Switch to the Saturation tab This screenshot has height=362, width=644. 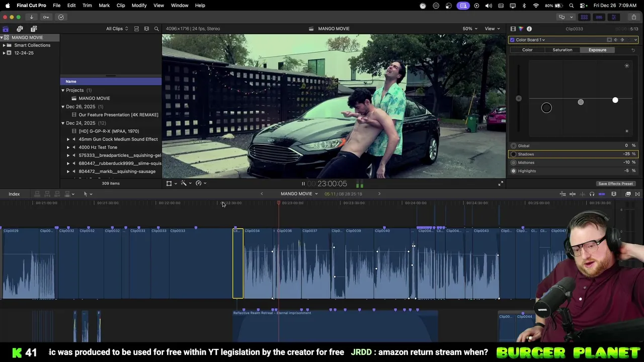pos(562,50)
